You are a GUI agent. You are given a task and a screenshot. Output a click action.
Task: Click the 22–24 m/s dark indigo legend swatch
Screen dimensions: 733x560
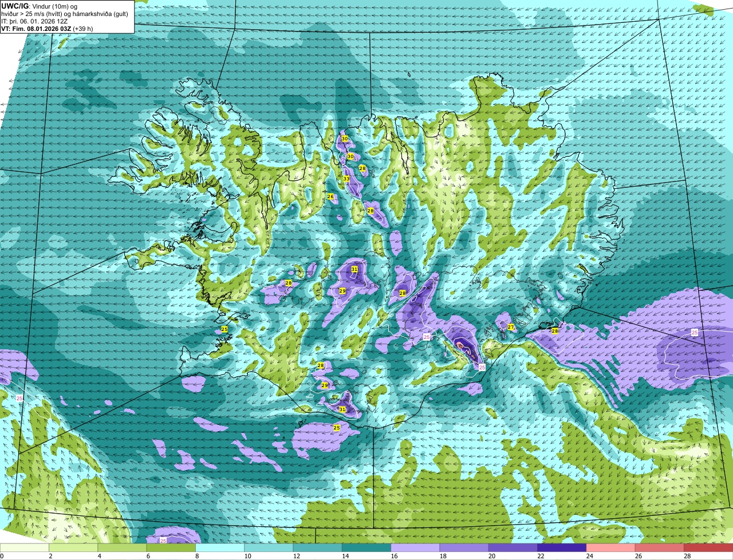[x=562, y=548]
